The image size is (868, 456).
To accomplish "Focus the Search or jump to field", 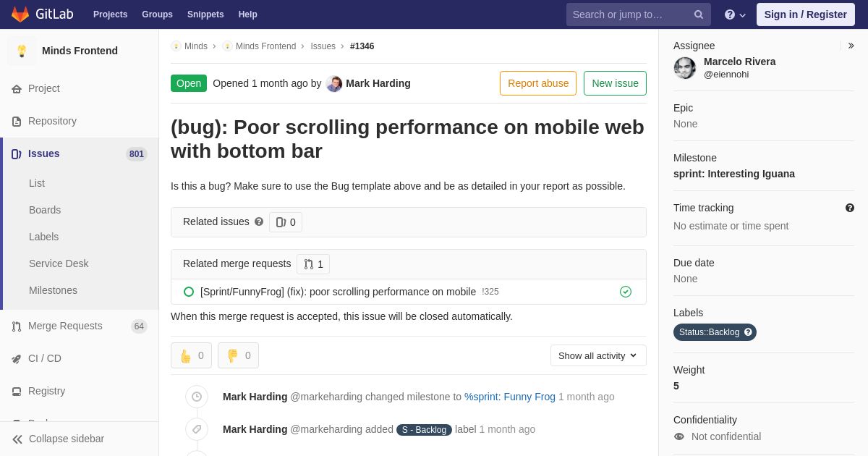I will pos(629,14).
